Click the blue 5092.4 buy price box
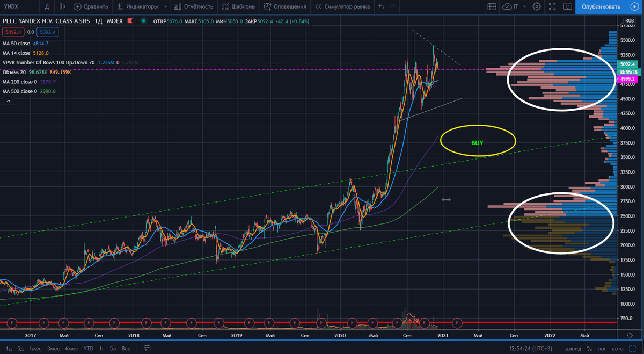Image resolution: width=644 pixels, height=354 pixels. [48, 32]
